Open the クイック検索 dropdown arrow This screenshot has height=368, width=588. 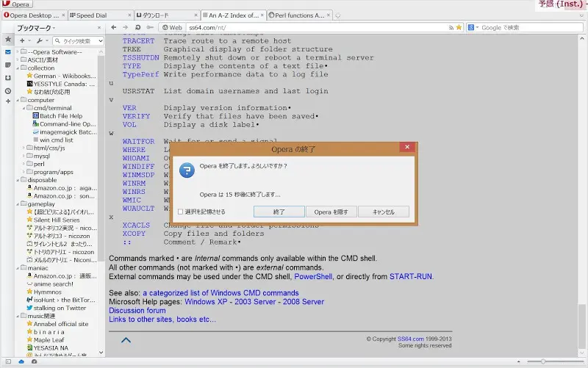click(x=101, y=40)
